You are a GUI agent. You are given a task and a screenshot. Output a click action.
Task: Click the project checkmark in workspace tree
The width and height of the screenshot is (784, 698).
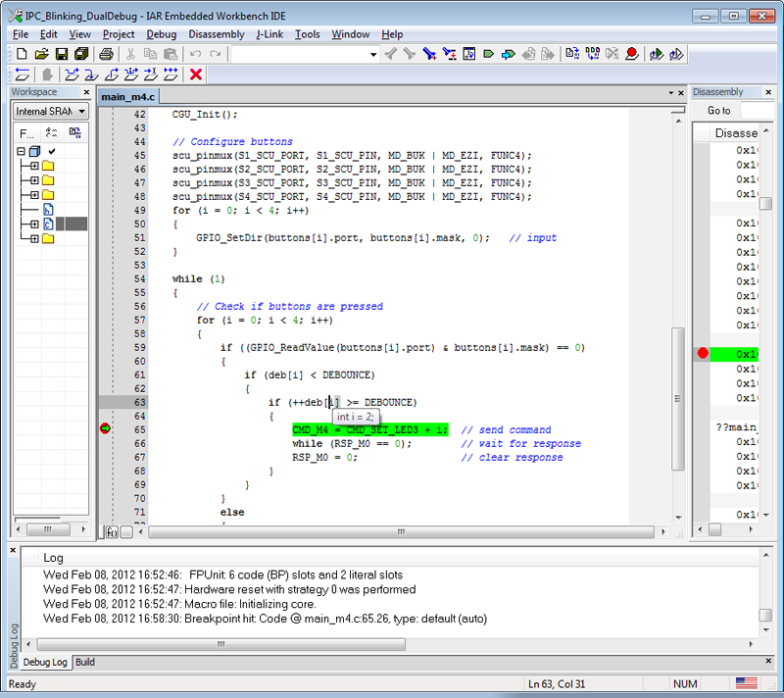tap(52, 151)
